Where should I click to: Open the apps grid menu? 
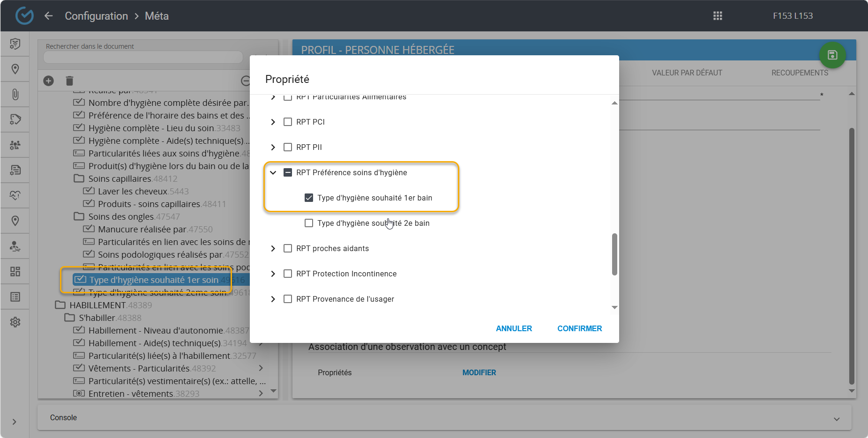click(718, 16)
